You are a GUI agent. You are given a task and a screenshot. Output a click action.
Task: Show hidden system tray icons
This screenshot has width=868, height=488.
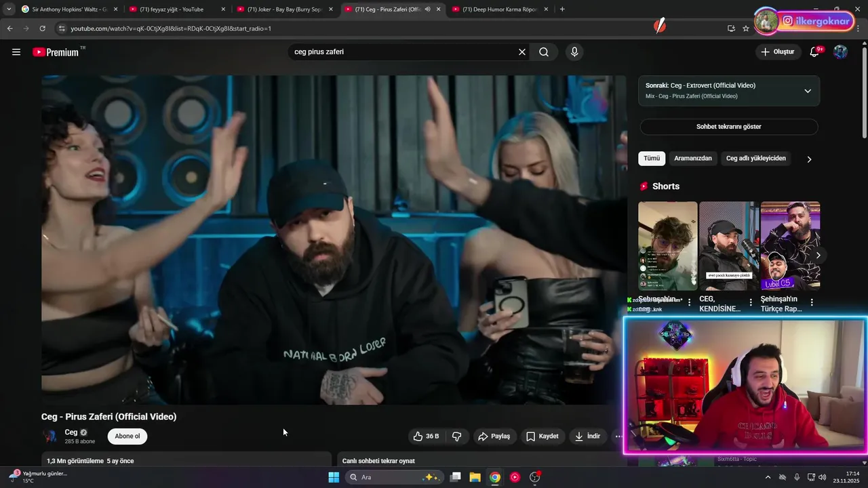[x=768, y=477]
